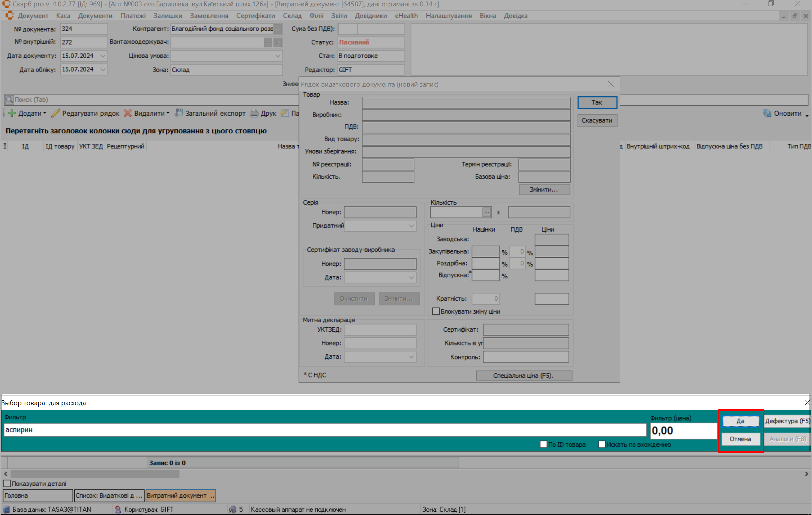This screenshot has width=812, height=515.
Task: Open the Залишки menu
Action: tap(167, 16)
